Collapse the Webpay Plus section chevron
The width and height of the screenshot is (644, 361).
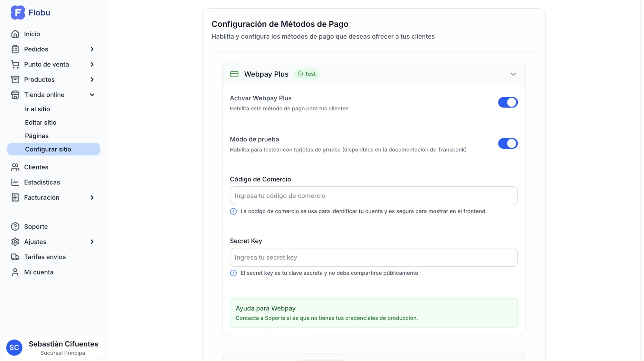[513, 74]
